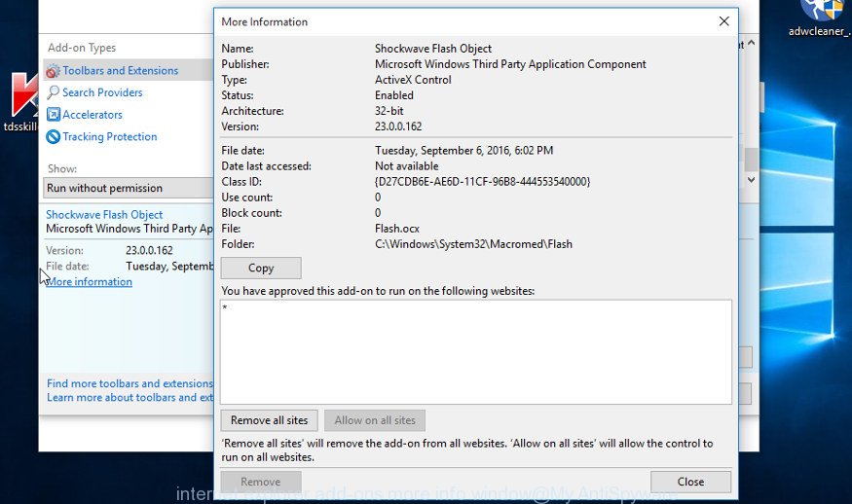
Task: Click the Search Providers magnifier icon
Action: [x=53, y=92]
